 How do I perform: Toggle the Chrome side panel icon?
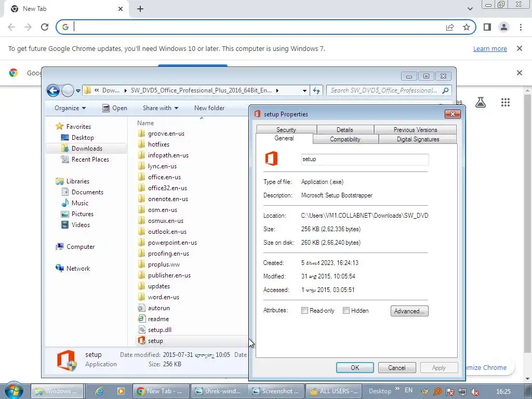click(x=487, y=27)
